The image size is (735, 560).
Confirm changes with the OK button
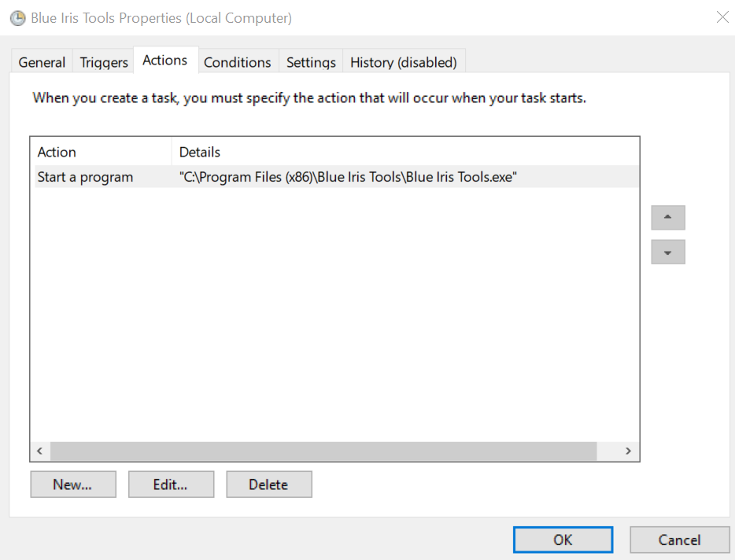pos(563,540)
